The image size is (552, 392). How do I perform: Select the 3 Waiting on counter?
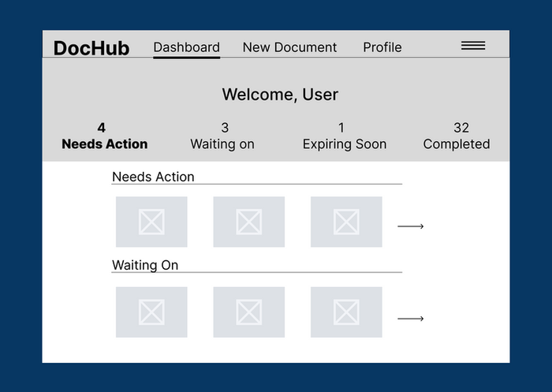[x=222, y=136]
